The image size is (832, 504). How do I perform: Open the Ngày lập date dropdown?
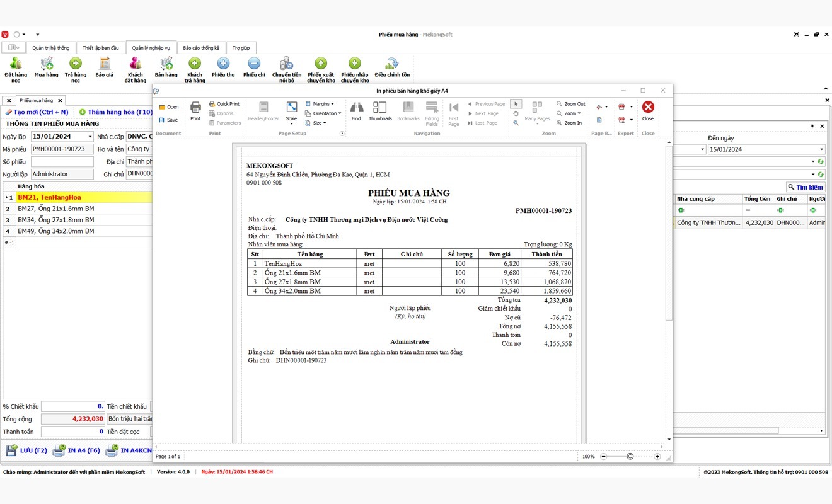click(x=90, y=137)
